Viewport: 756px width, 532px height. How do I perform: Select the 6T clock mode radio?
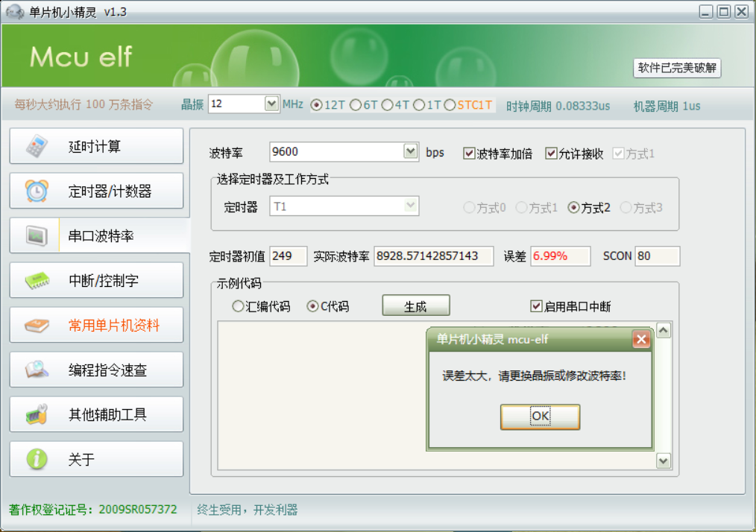coord(356,105)
